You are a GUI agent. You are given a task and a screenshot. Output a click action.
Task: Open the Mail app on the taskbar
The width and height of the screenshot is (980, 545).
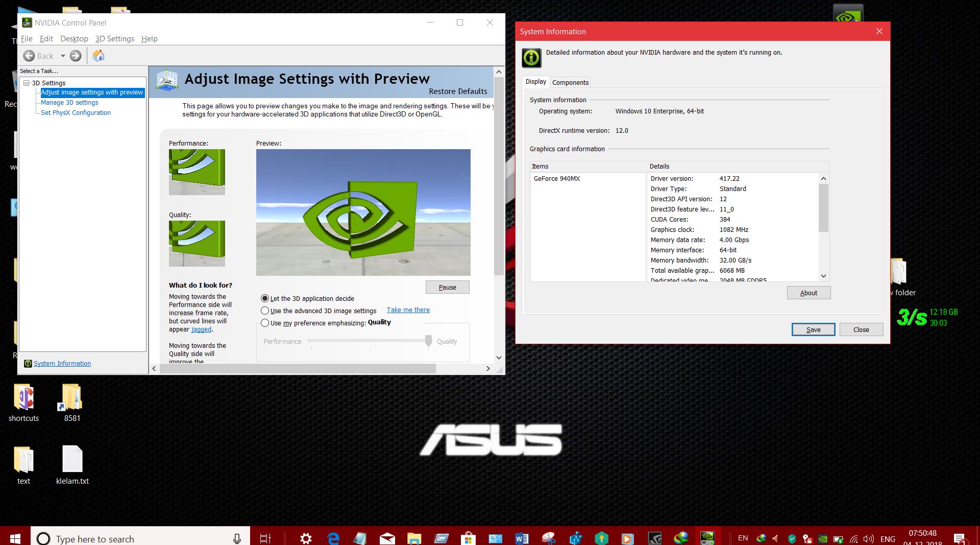point(387,538)
